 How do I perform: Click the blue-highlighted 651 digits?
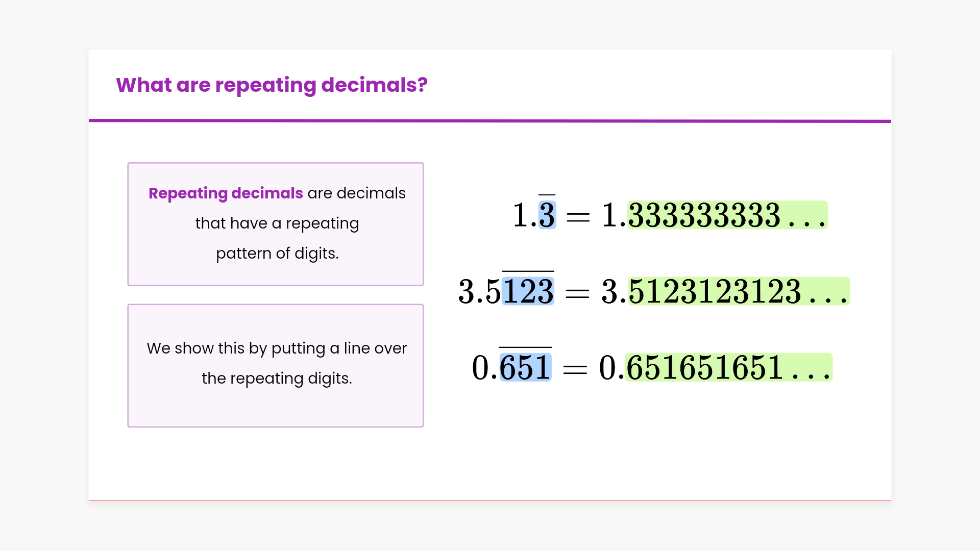(x=525, y=368)
